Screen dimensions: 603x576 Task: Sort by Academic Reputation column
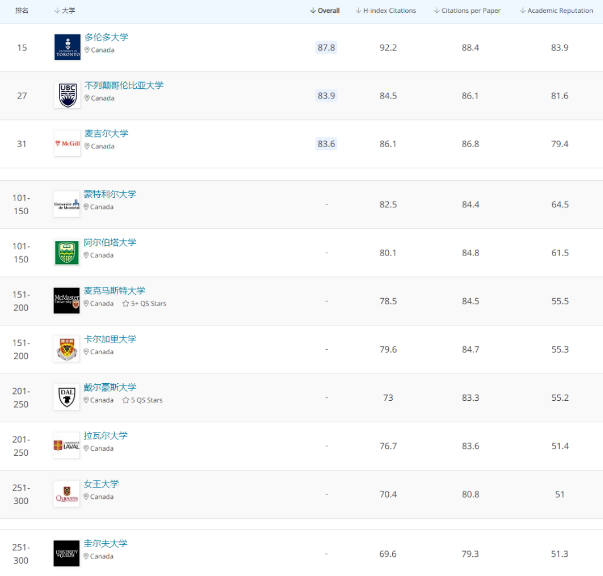point(556,11)
